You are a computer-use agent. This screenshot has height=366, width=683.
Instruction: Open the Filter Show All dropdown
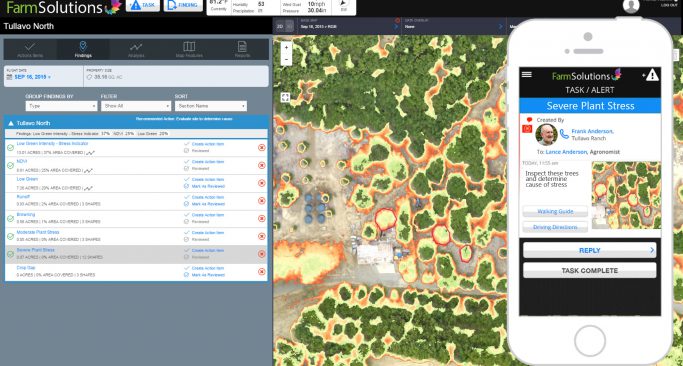[136, 106]
